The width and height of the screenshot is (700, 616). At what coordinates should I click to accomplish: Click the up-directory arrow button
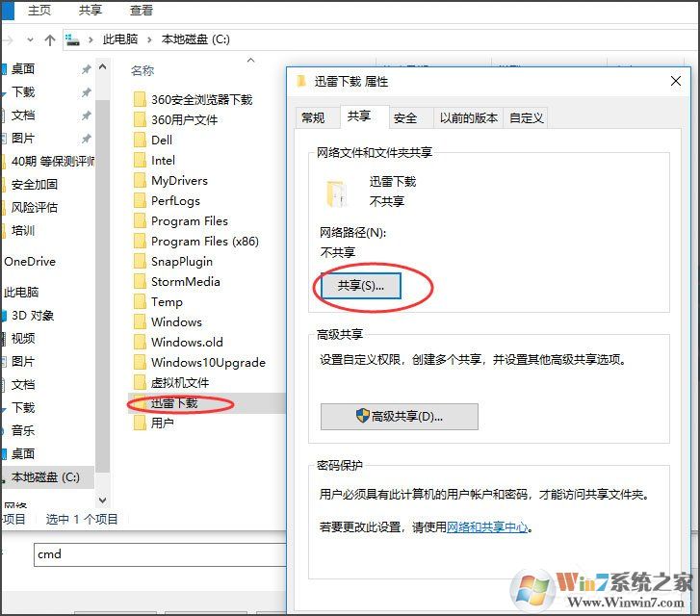pyautogui.click(x=50, y=40)
